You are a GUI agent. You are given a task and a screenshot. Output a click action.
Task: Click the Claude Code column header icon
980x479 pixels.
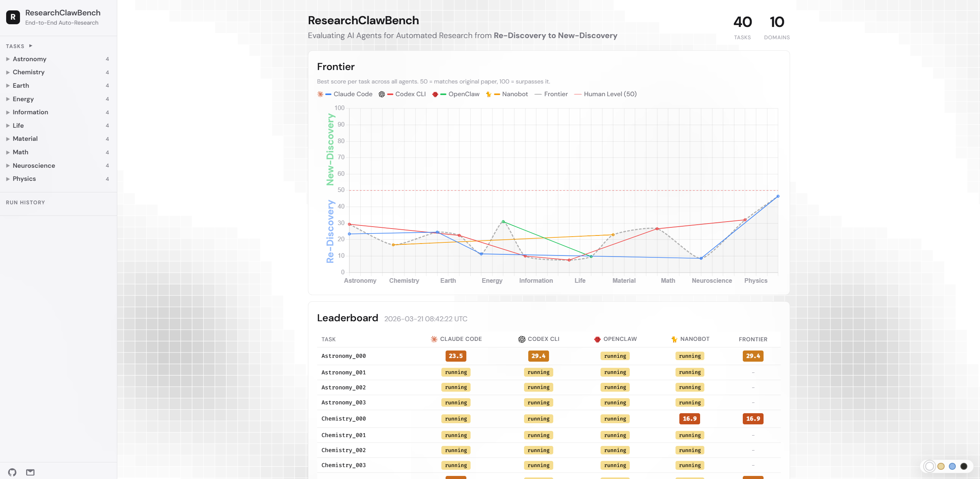tap(434, 339)
